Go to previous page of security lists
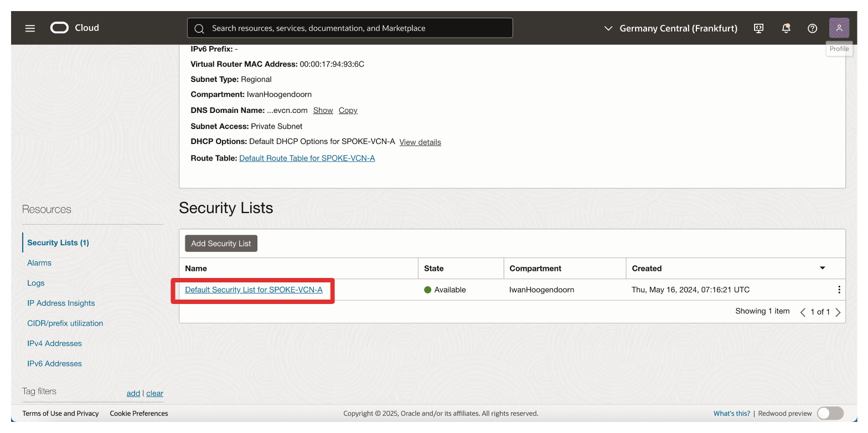The width and height of the screenshot is (868, 433). pyautogui.click(x=803, y=312)
